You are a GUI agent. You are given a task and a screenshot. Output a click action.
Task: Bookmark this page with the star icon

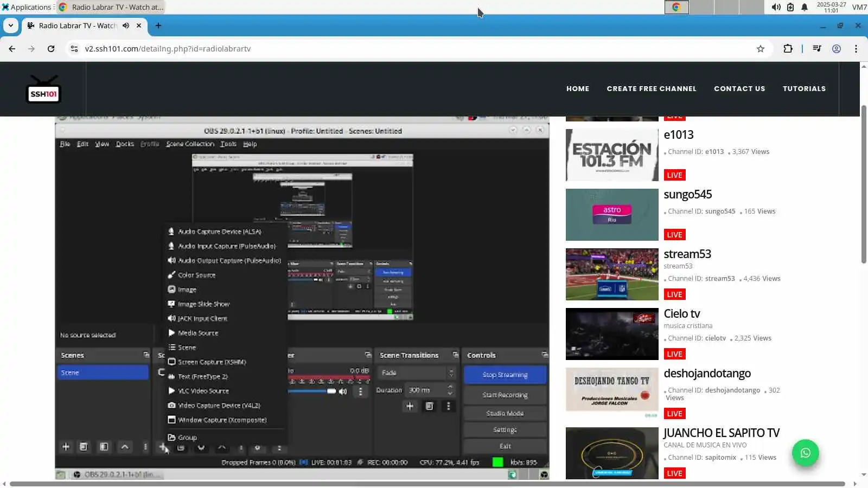click(x=761, y=49)
